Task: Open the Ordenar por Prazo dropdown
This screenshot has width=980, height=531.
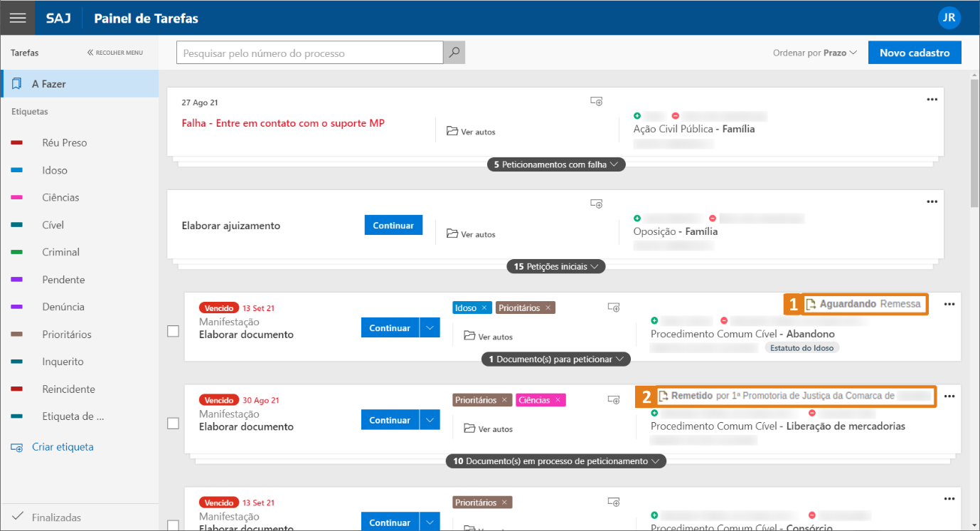Action: pyautogui.click(x=815, y=53)
